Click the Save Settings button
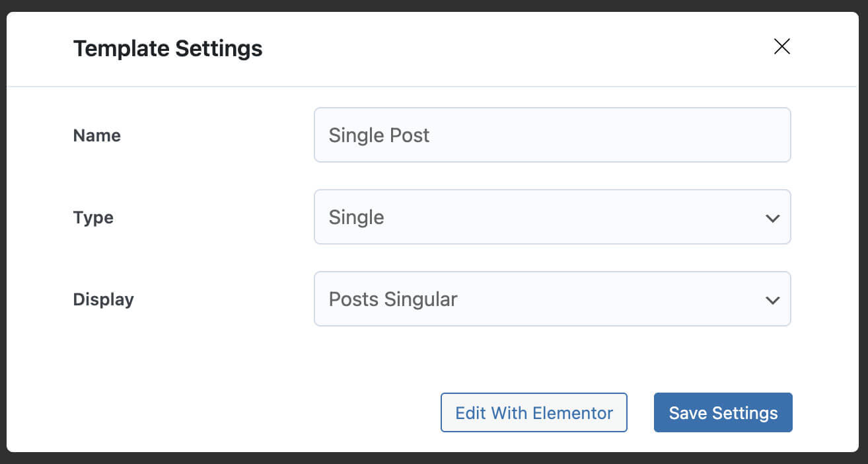Image resolution: width=868 pixels, height=464 pixels. click(723, 413)
